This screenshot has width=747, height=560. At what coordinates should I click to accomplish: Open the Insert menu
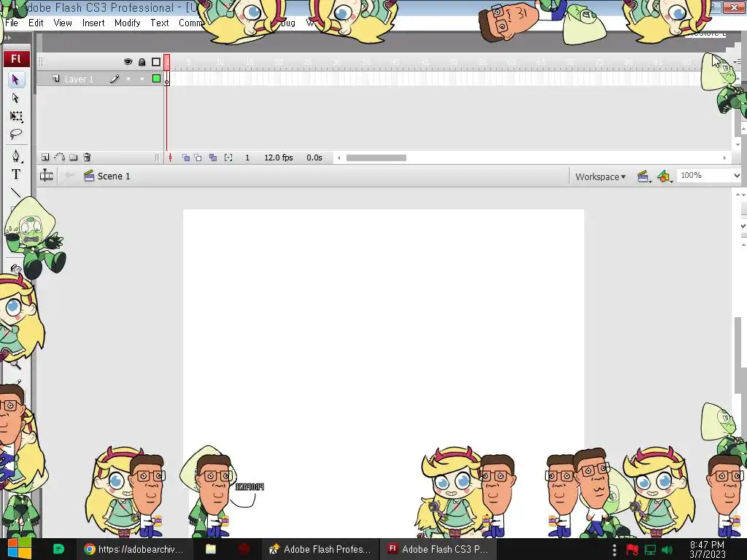(x=93, y=23)
